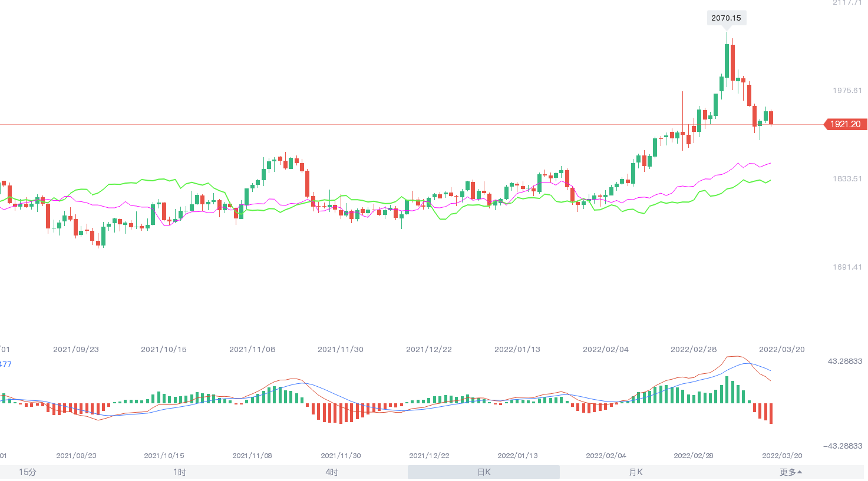This screenshot has width=868, height=481.
Task: Click the 2021/11/08 date under the candlestick chart
Action: [252, 350]
